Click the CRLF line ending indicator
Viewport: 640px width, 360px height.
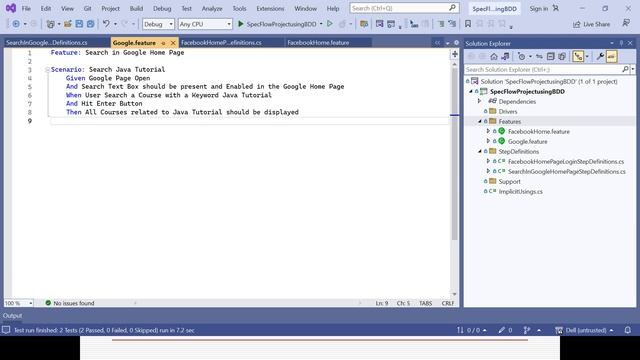pos(448,303)
